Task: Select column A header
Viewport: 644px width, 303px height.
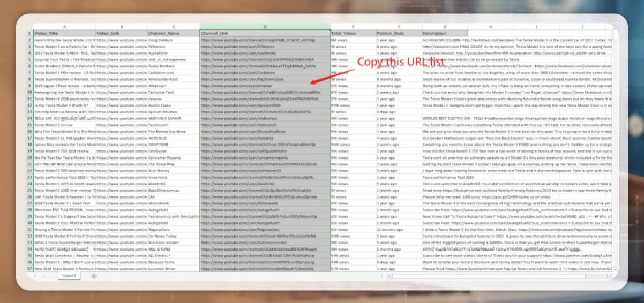Action: tap(64, 26)
